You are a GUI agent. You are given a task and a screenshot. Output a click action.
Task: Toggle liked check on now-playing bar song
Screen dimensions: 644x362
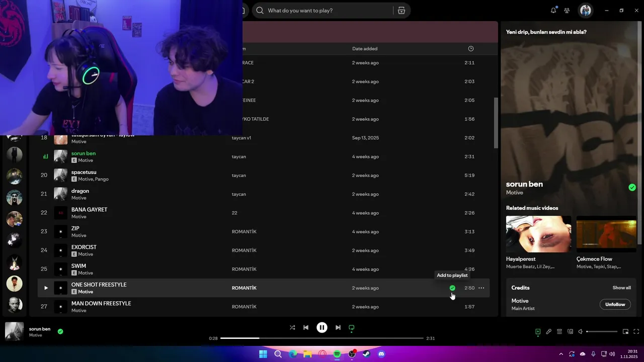60,331
